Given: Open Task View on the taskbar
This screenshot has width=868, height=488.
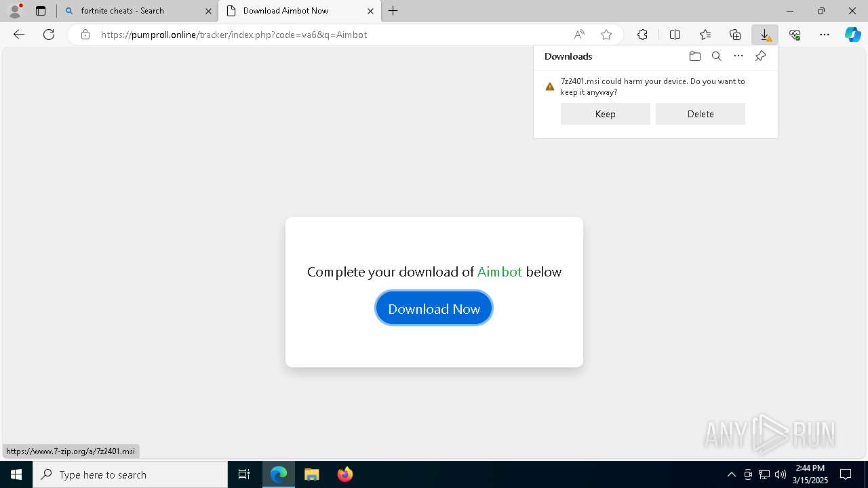Looking at the screenshot, I should (x=244, y=474).
